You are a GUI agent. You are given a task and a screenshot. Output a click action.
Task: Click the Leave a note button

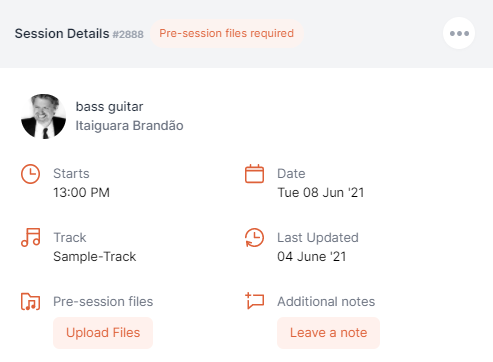tap(328, 333)
